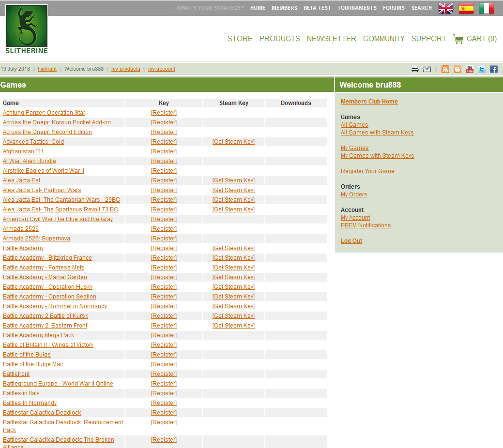Open the Blogger icon

click(457, 69)
